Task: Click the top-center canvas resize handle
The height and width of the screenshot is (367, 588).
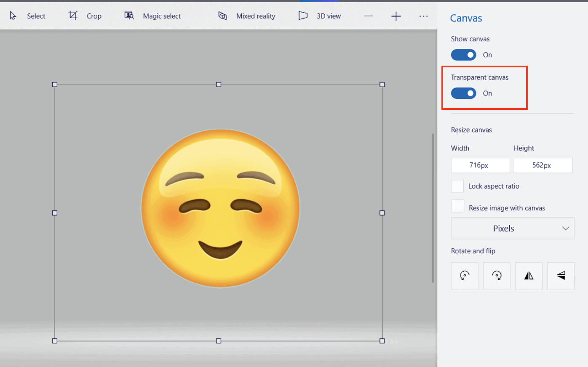Action: 219,85
